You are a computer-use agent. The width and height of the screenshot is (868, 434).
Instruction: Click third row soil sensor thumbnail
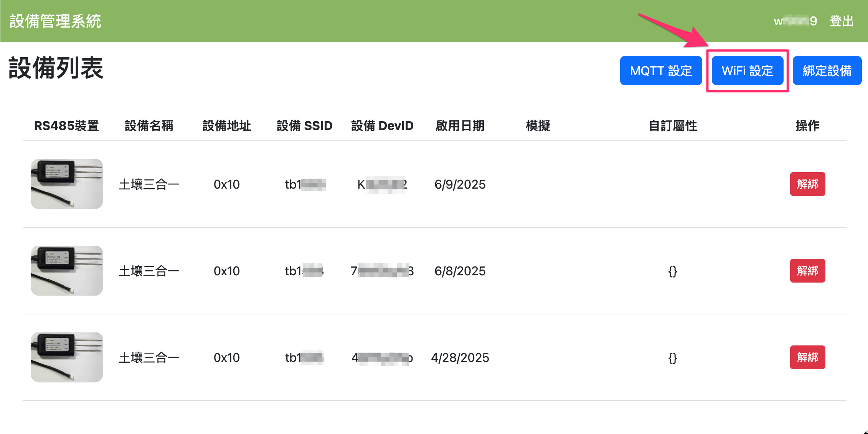point(67,357)
